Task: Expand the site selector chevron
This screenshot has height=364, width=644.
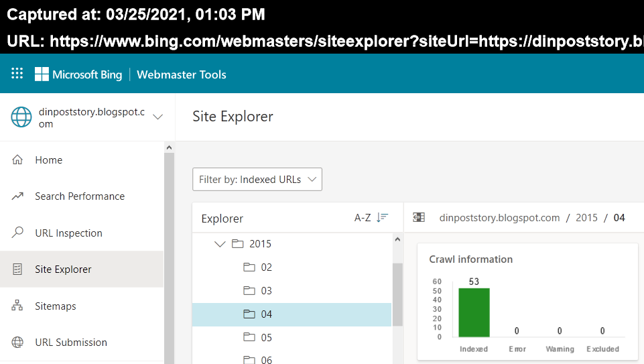Action: 157,117
